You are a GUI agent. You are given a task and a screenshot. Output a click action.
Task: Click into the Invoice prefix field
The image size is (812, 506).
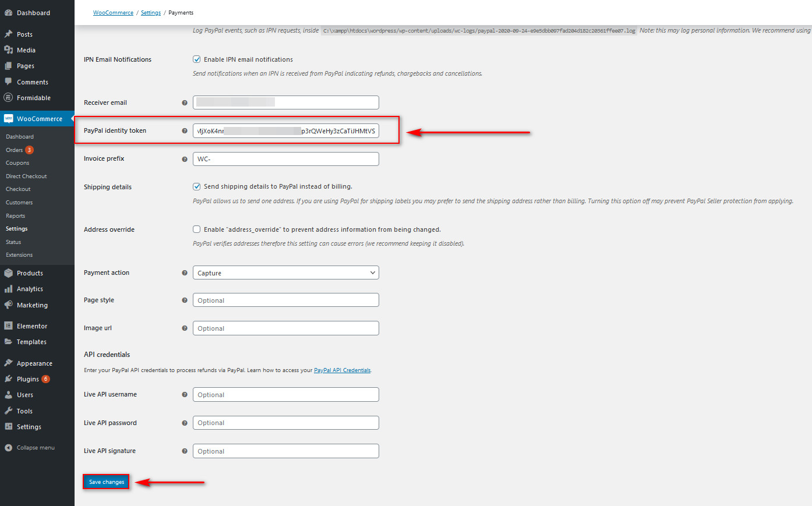(286, 159)
